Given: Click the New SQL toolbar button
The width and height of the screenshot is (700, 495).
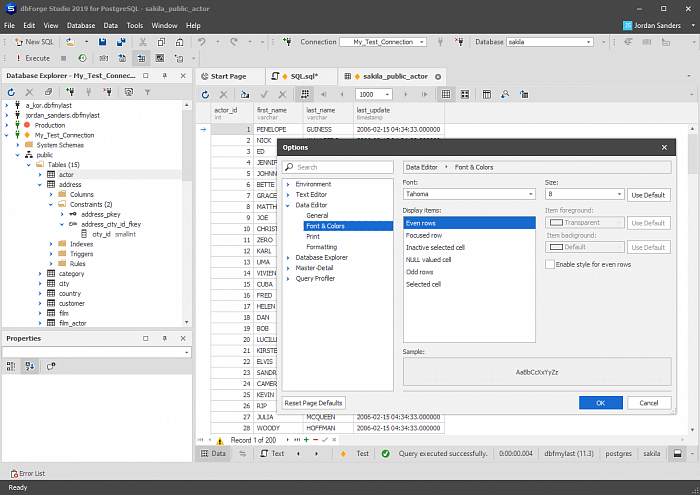Looking at the screenshot, I should click(34, 42).
